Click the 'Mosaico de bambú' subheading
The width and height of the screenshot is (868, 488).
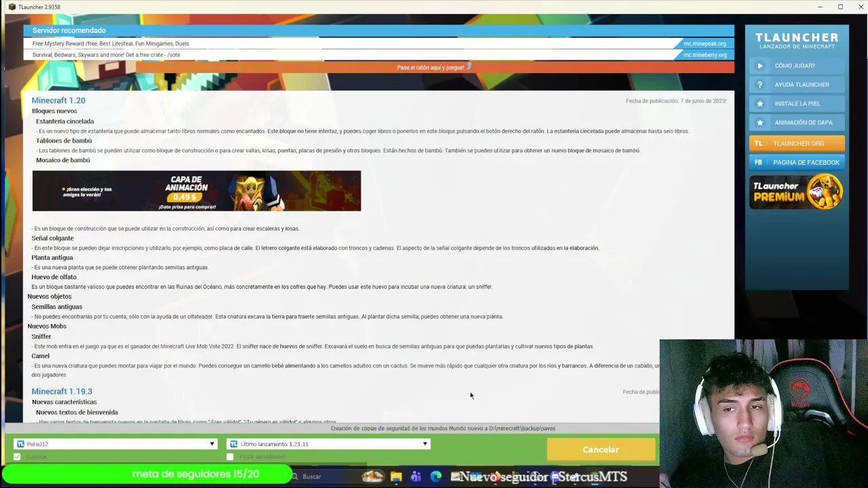[63, 160]
